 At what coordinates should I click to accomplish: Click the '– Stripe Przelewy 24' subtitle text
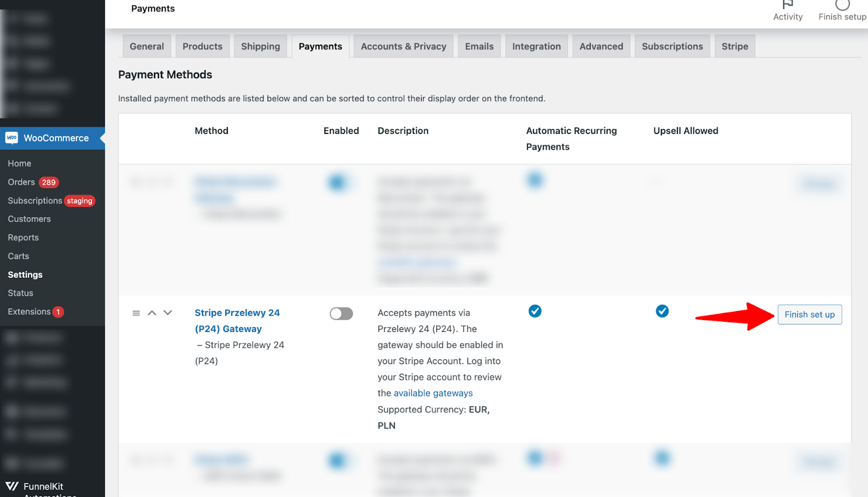pyautogui.click(x=240, y=345)
